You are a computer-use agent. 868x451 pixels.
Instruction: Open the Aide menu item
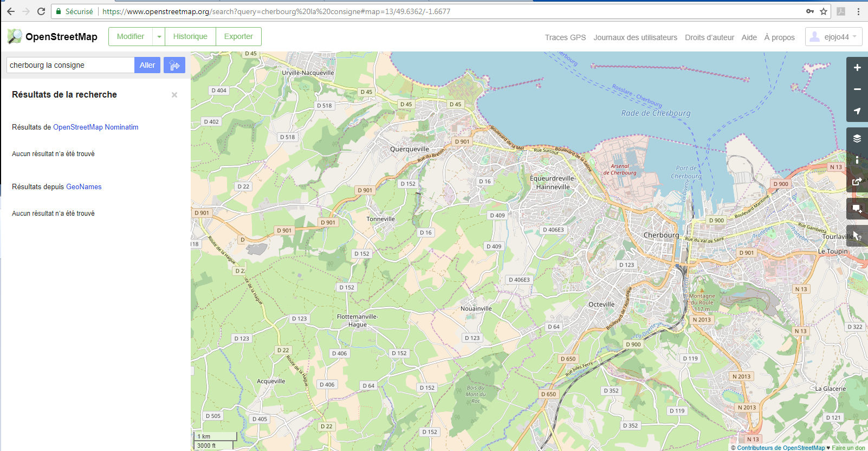[x=749, y=37]
